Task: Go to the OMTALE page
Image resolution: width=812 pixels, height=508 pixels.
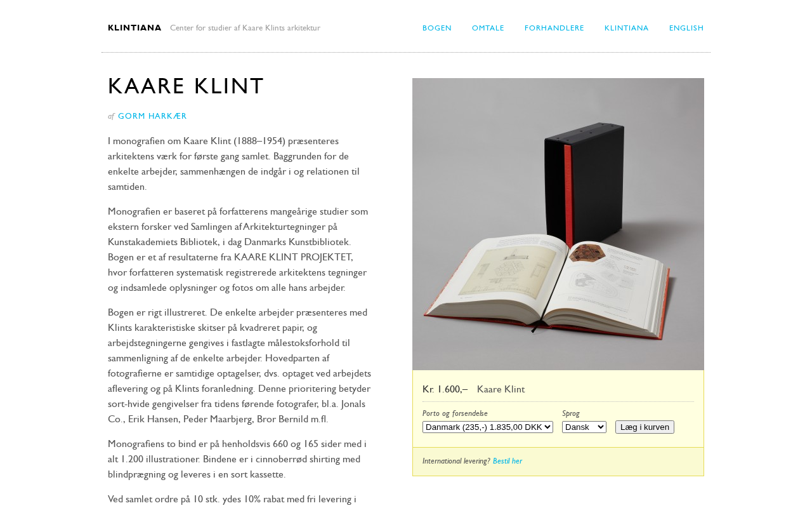Action: 488,28
